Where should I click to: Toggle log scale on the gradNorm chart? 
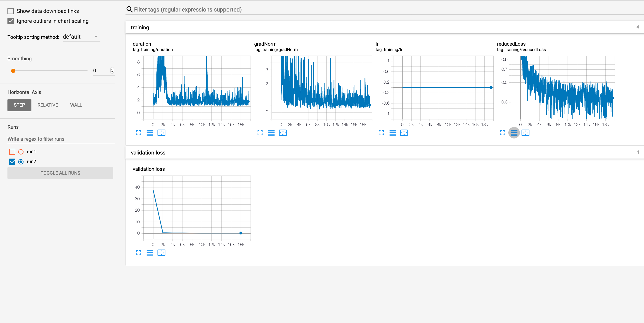(271, 133)
